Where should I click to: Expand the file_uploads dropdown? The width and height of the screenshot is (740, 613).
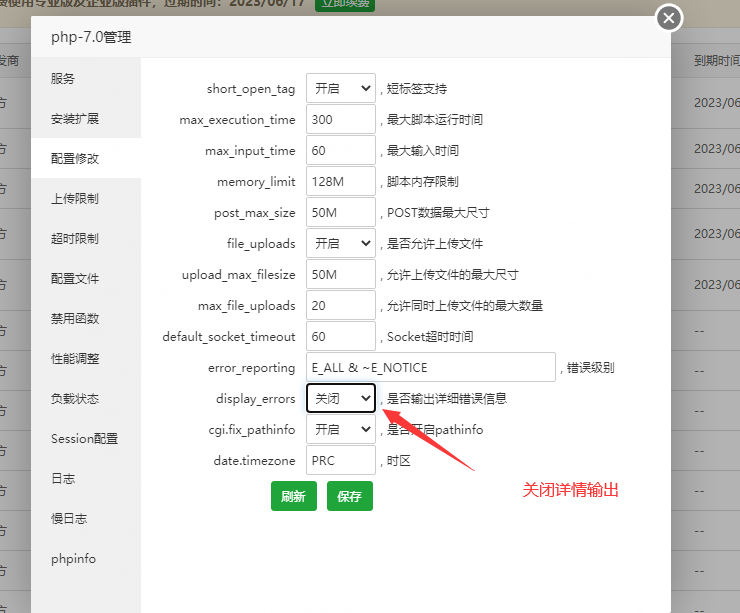tap(341, 244)
